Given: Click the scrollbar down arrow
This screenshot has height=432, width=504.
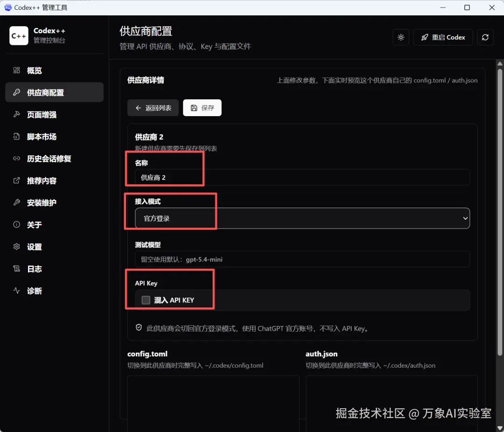Looking at the screenshot, I should pyautogui.click(x=500, y=428).
